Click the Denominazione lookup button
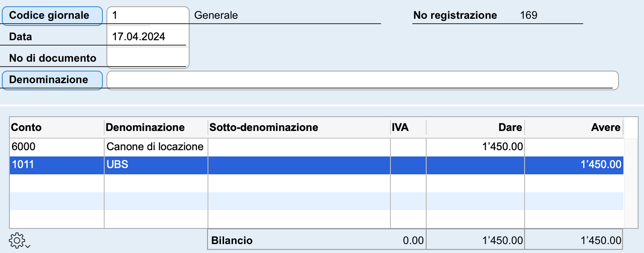This screenshot has height=253, width=644. tap(52, 80)
